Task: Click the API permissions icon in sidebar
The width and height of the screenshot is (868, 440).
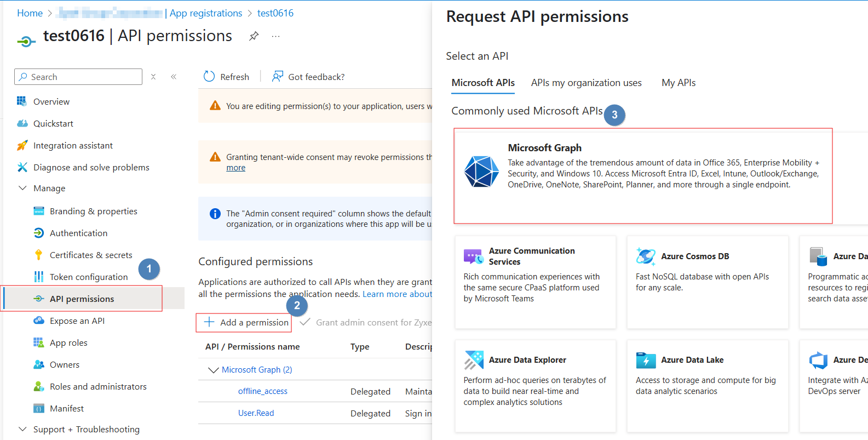Action: pyautogui.click(x=38, y=299)
